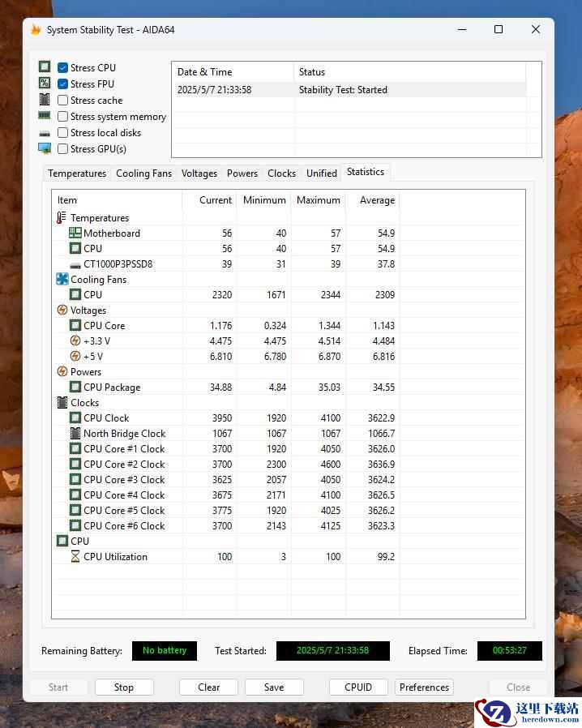582x728 pixels.
Task: Uncheck the Stress CPU checkbox
Action: coord(62,68)
